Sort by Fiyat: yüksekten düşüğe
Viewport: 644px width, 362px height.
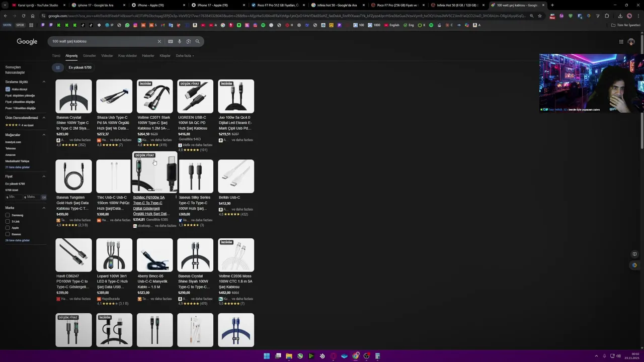[20, 102]
